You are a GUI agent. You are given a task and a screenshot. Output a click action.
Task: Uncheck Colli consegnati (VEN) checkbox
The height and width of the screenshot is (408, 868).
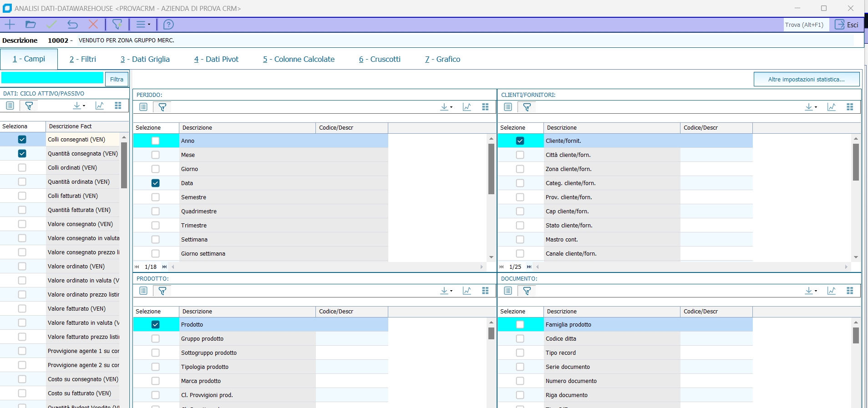[x=22, y=139]
